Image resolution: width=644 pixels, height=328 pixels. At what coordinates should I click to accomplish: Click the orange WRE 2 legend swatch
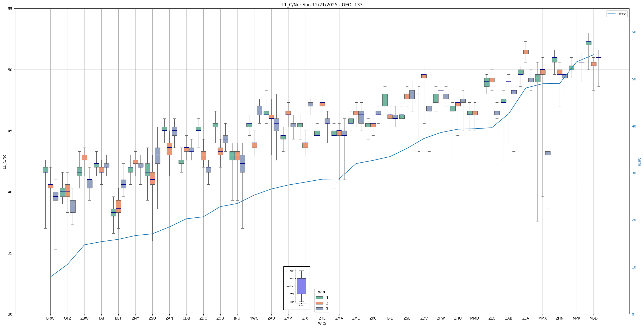tap(319, 303)
